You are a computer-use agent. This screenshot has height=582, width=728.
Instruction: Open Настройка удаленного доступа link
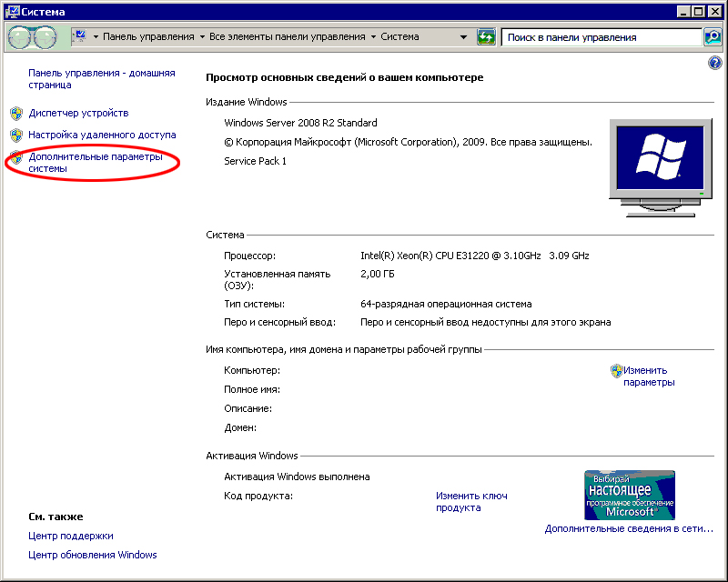(102, 135)
